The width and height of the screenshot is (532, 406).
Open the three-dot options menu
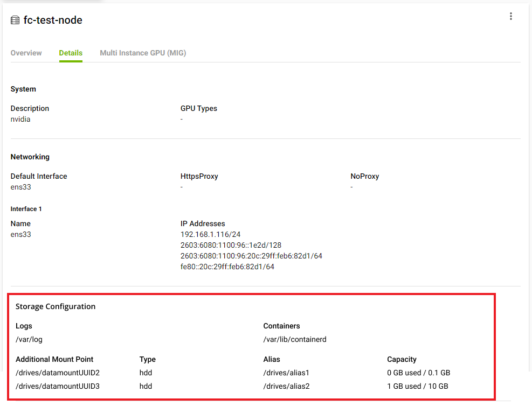(x=511, y=17)
